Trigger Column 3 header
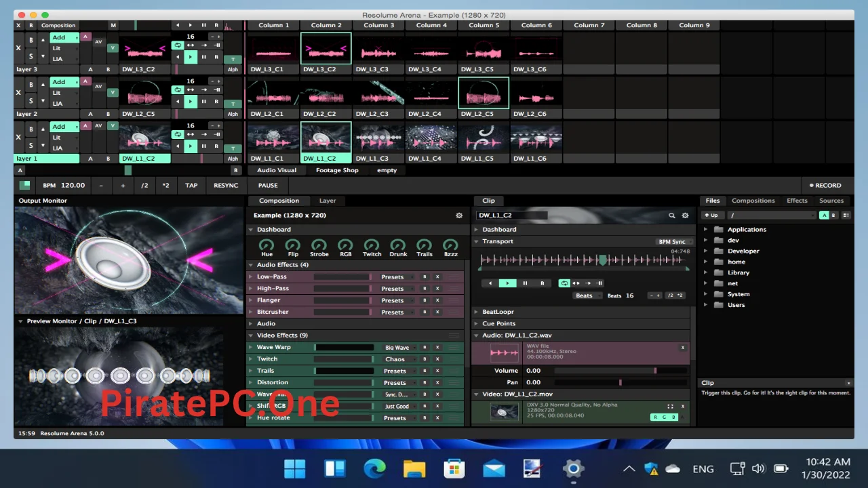This screenshot has width=868, height=488. pos(378,25)
